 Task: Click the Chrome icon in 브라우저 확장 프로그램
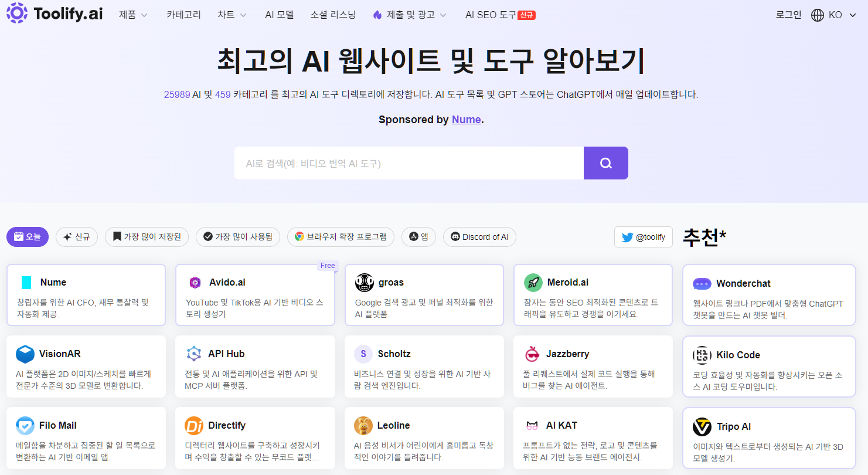point(299,237)
